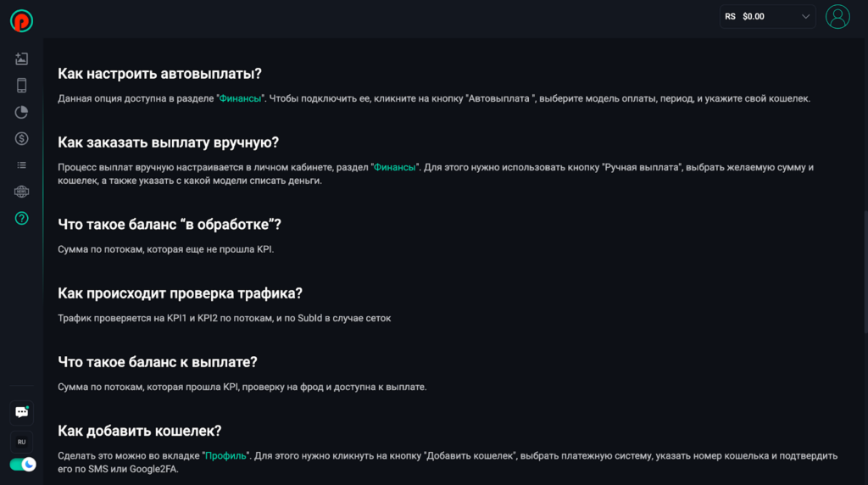Open the list sidebar icon
The width and height of the screenshot is (868, 485).
tap(21, 165)
